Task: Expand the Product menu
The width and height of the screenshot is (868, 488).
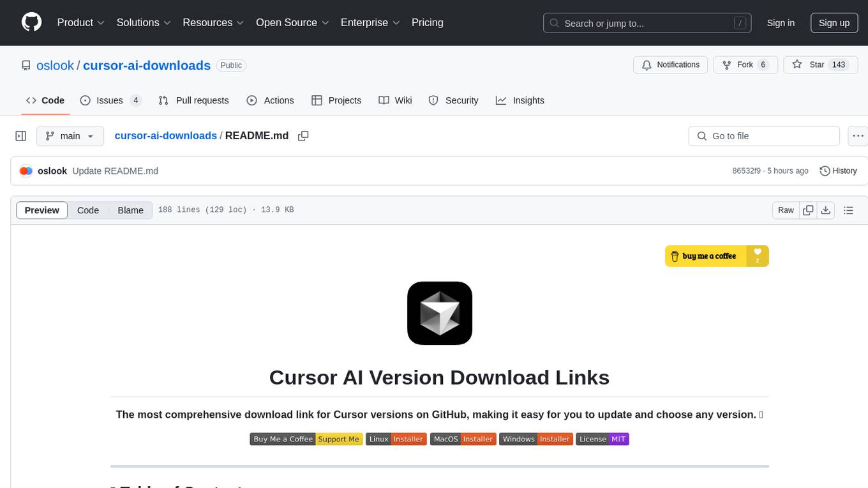Action: point(81,23)
